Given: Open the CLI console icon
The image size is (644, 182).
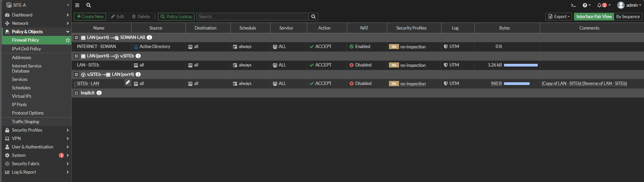Looking at the screenshot, I should pos(573,5).
